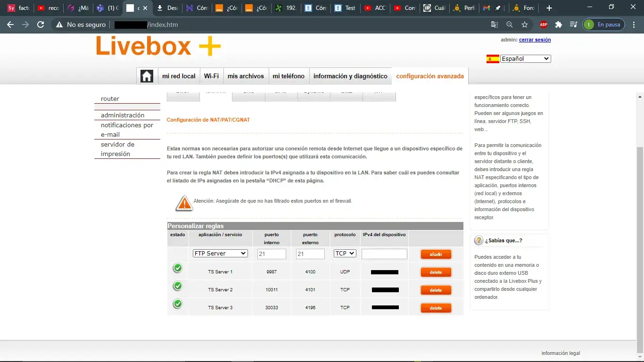This screenshot has height=362, width=644.
Task: Click the page's vertical scrollbar
Action: [x=640, y=249]
